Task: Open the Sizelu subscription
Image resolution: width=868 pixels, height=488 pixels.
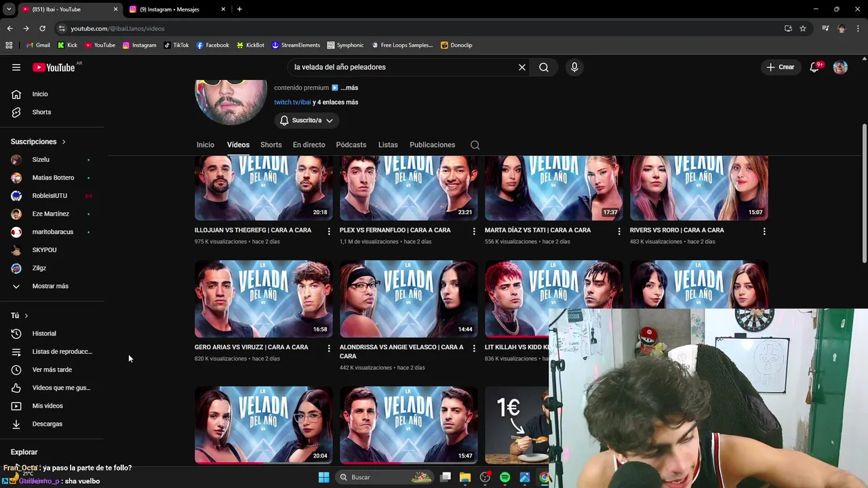Action: (x=41, y=159)
